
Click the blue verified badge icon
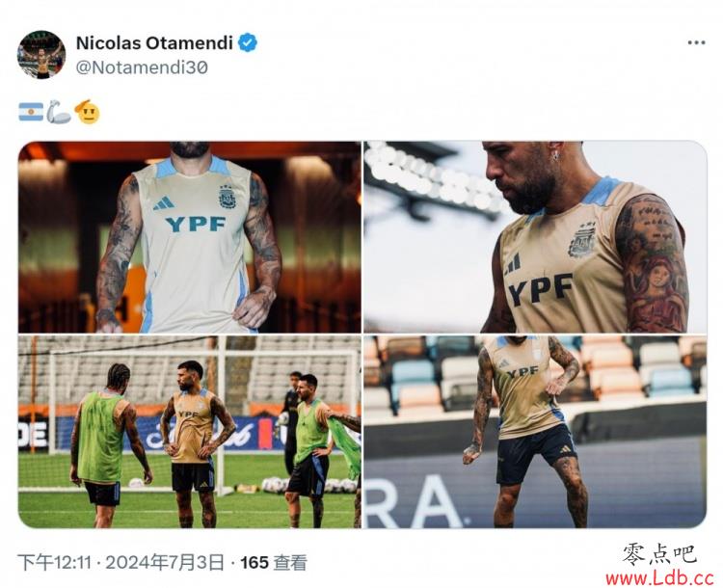pos(248,42)
